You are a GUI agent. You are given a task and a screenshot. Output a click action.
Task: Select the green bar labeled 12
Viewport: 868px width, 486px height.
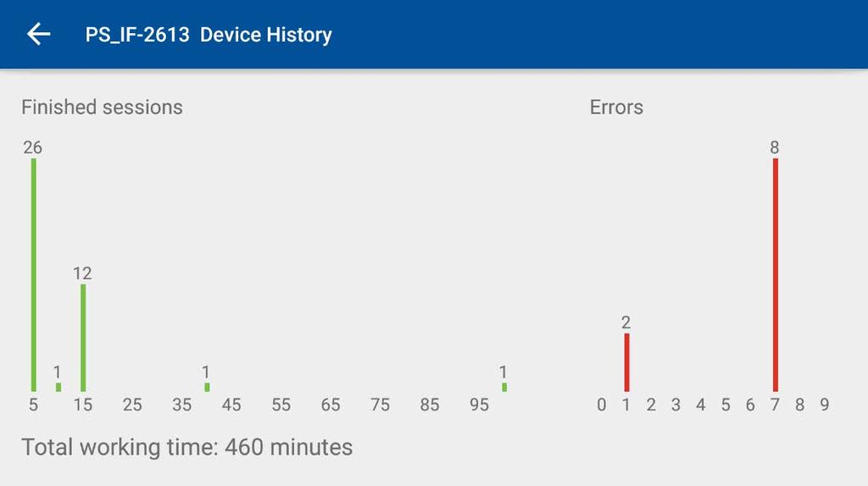click(x=83, y=338)
